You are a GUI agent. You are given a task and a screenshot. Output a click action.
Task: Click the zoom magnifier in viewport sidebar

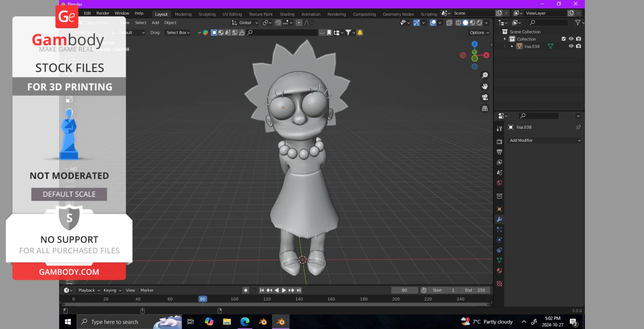coord(485,75)
